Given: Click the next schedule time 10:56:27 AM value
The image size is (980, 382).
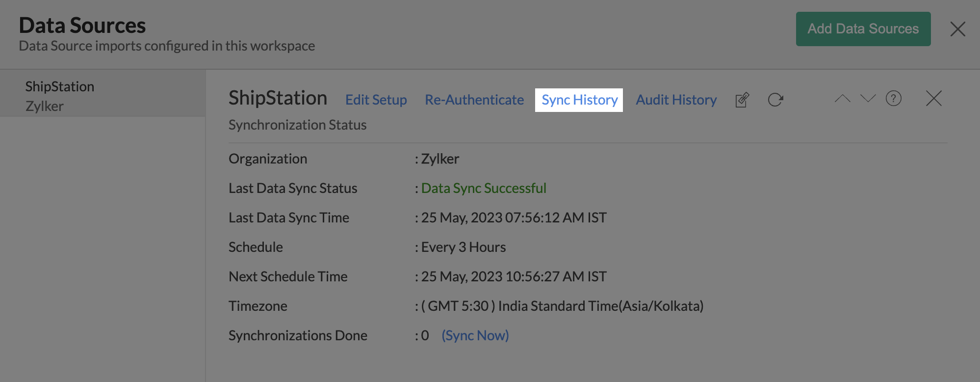Looking at the screenshot, I should click(x=514, y=277).
